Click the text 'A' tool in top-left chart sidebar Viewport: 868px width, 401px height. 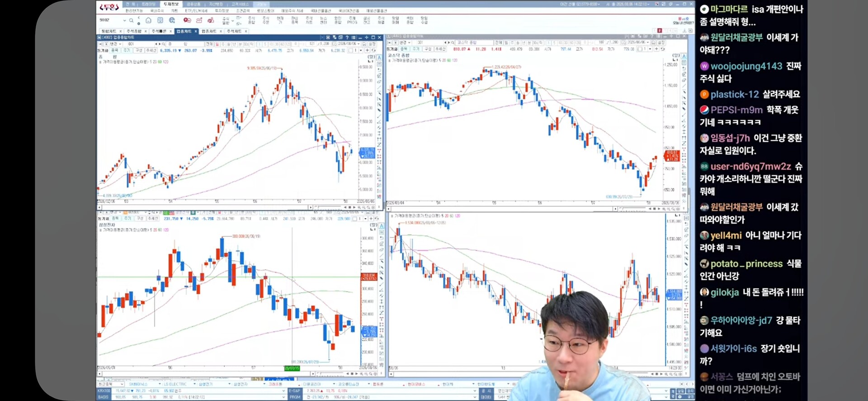(379, 58)
